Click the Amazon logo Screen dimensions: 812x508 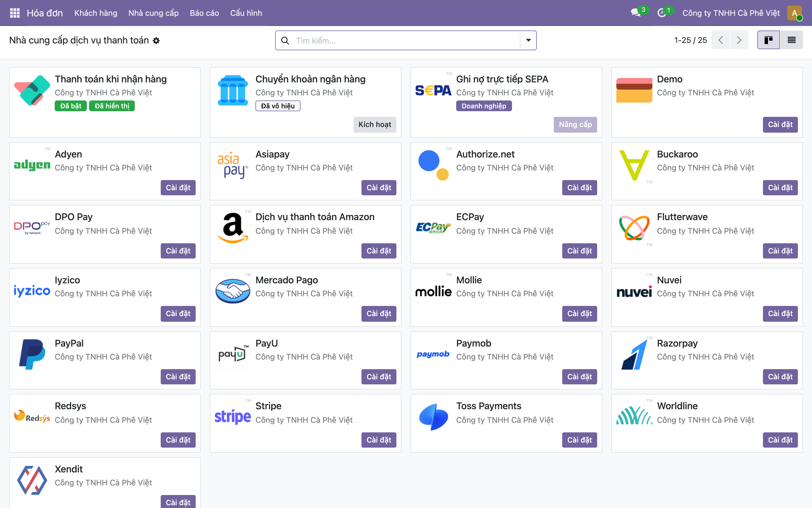click(233, 228)
